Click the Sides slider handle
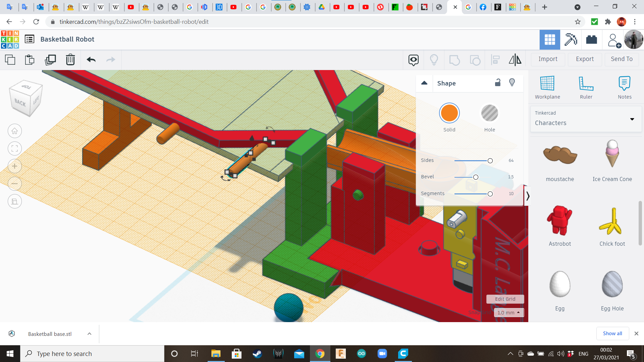The image size is (644, 362). [490, 161]
